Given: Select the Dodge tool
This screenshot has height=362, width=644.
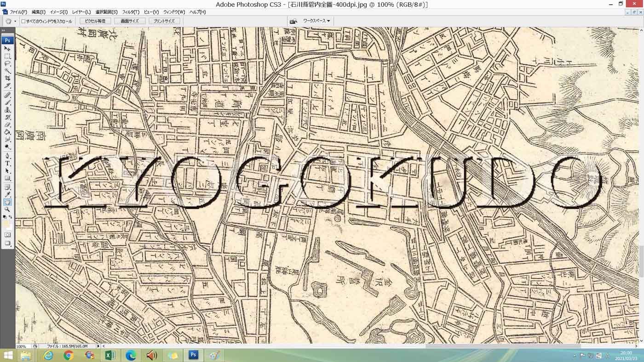Looking at the screenshot, I should click(7, 147).
